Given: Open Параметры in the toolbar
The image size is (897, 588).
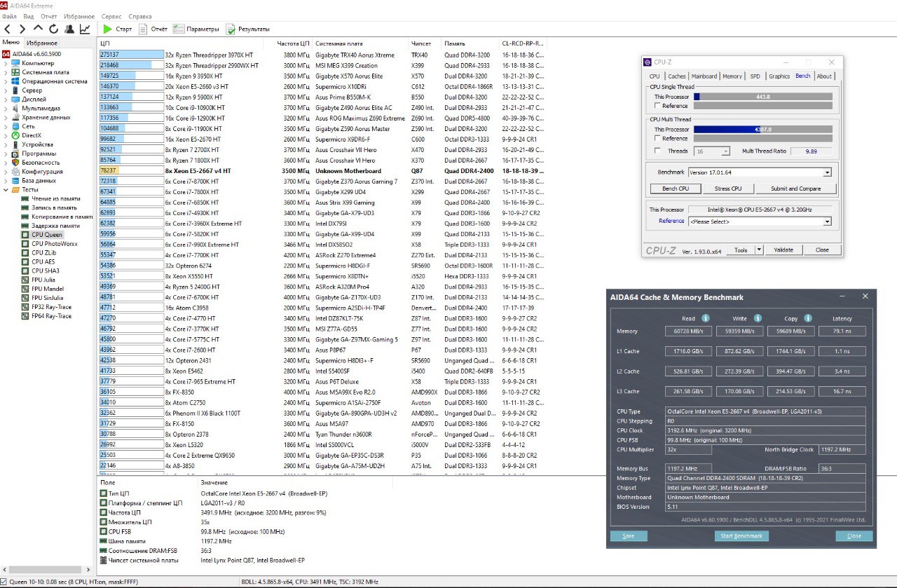Looking at the screenshot, I should tap(196, 29).
